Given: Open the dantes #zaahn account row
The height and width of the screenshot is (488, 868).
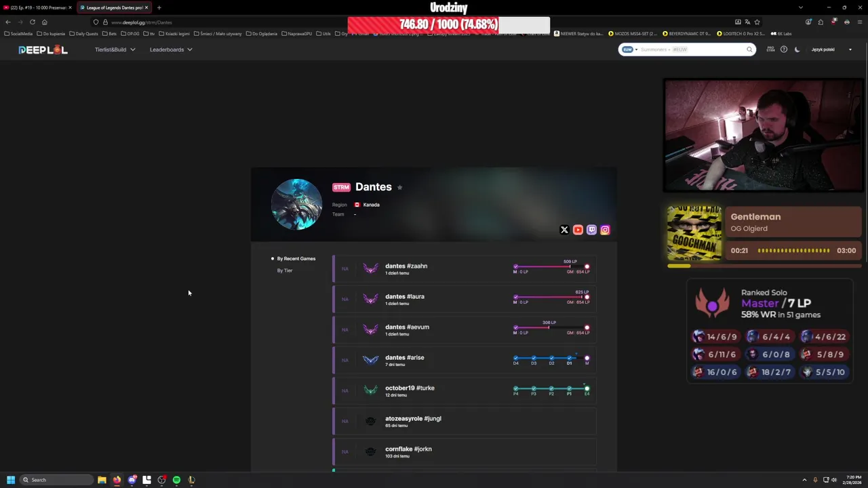Looking at the screenshot, I should 465,268.
